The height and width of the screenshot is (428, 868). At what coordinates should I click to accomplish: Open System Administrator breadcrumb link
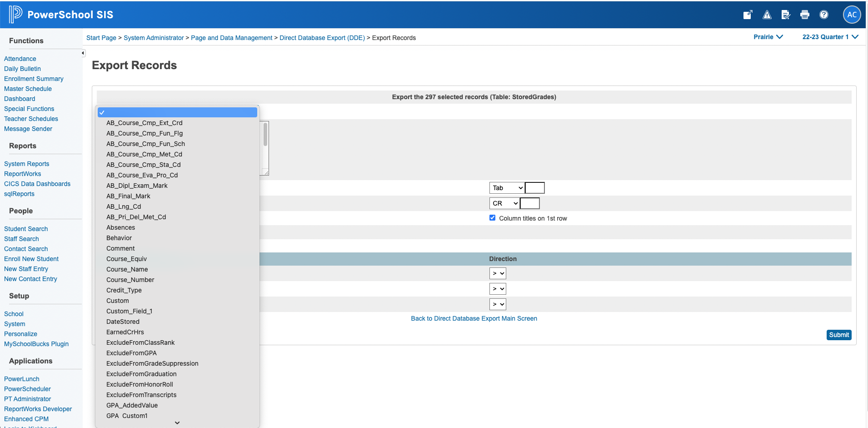click(154, 38)
